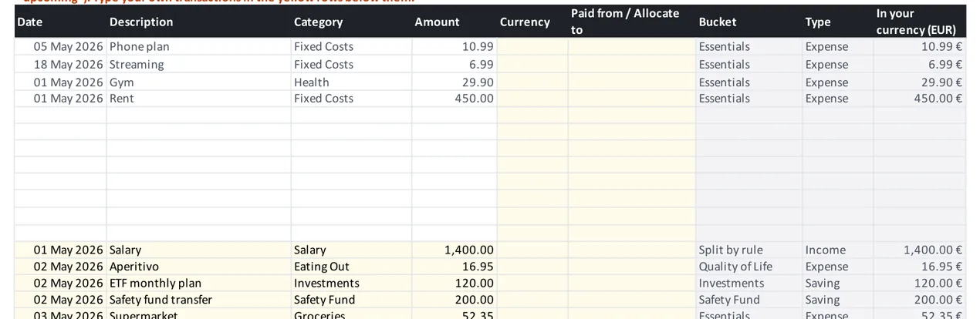The height and width of the screenshot is (319, 980).
Task: Click the Category column header
Action: click(x=351, y=22)
